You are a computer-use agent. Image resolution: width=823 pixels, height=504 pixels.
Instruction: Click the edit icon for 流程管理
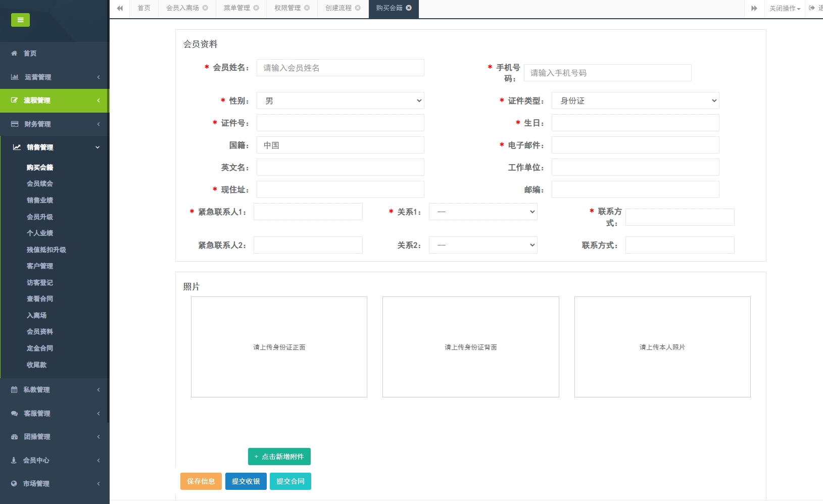(x=14, y=100)
